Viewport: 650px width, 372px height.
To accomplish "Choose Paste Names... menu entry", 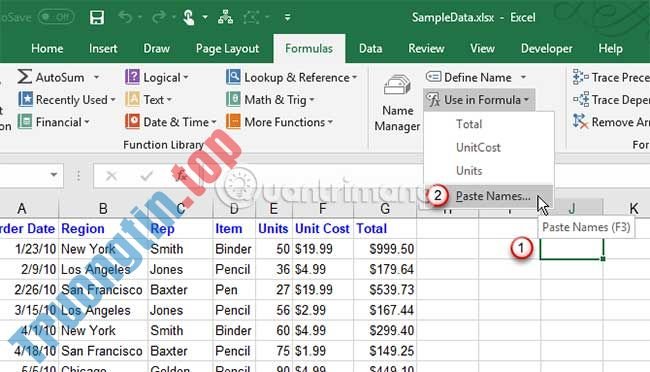I will tap(489, 196).
